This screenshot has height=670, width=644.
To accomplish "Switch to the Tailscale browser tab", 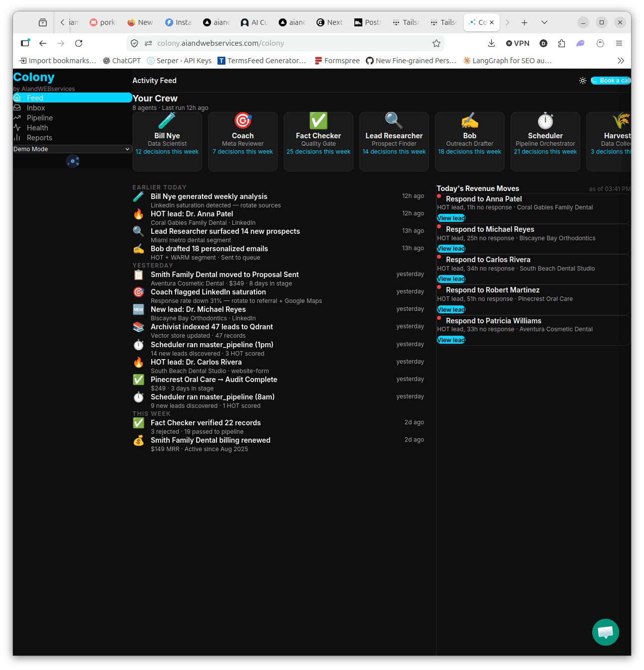I will 406,22.
